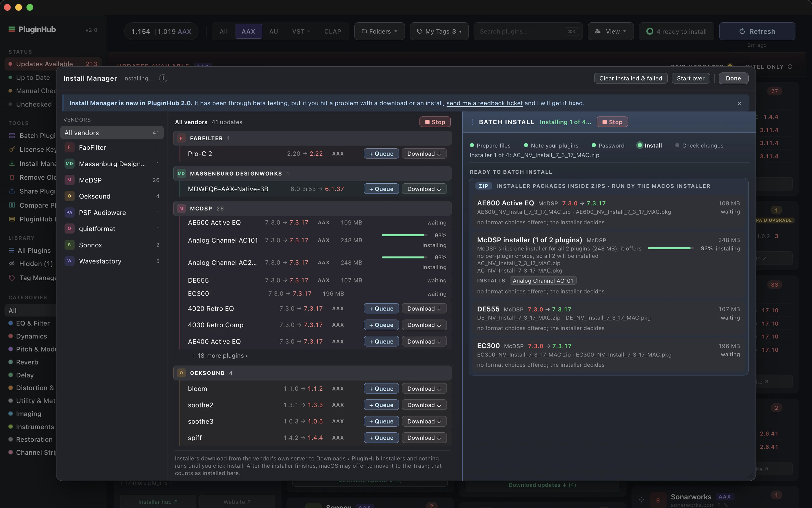The image size is (812, 508).
Task: Click the Analog Channel AC2... progress bar
Action: pos(404,257)
